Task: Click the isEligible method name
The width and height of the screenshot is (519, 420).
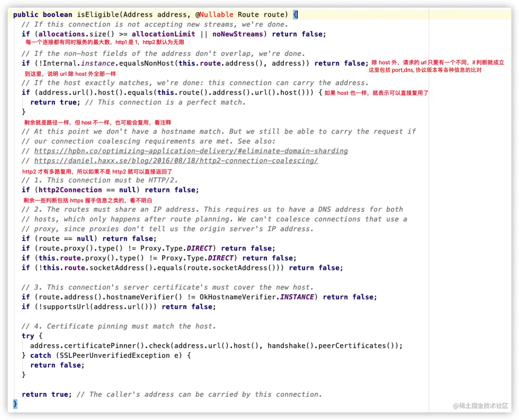Action: coord(98,15)
